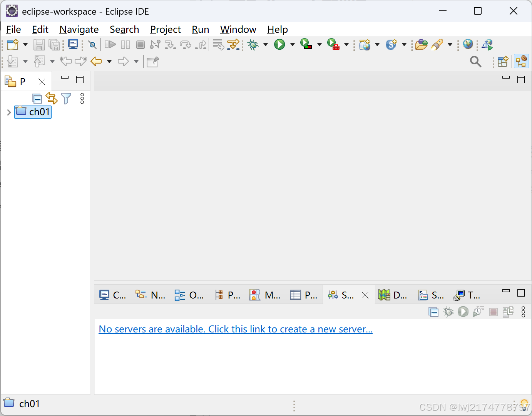This screenshot has height=416, width=532.
Task: Open the New dropdown arrow
Action: (x=25, y=45)
